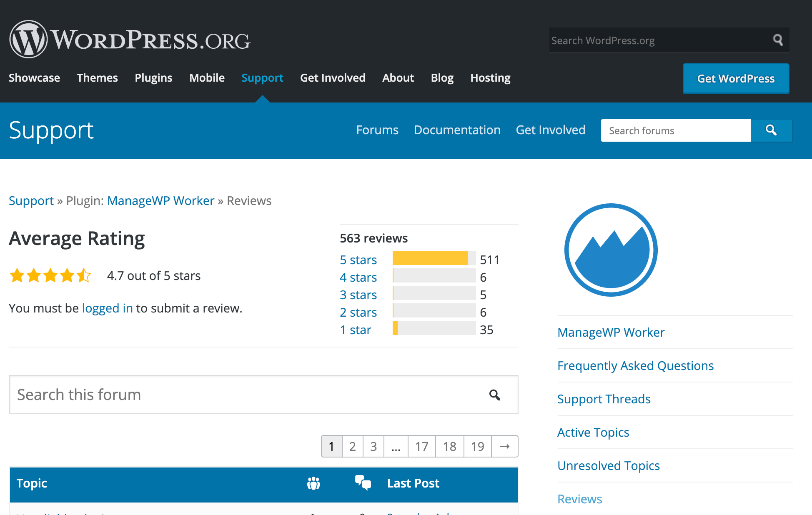Click the top WordPress.org search magnifier icon
Viewport: 812px width, 515px height.
pyautogui.click(x=778, y=40)
